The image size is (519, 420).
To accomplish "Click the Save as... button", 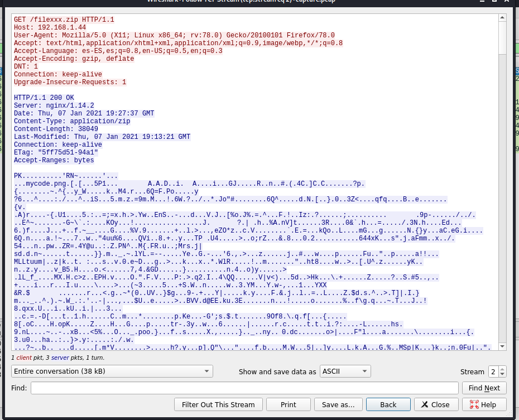I will (x=338, y=404).
